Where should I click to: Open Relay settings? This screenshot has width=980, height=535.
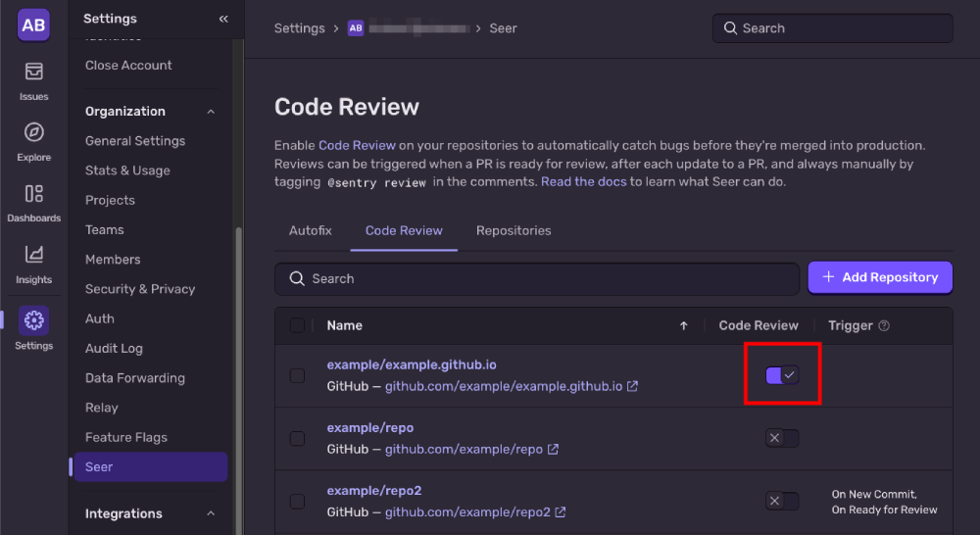point(101,408)
